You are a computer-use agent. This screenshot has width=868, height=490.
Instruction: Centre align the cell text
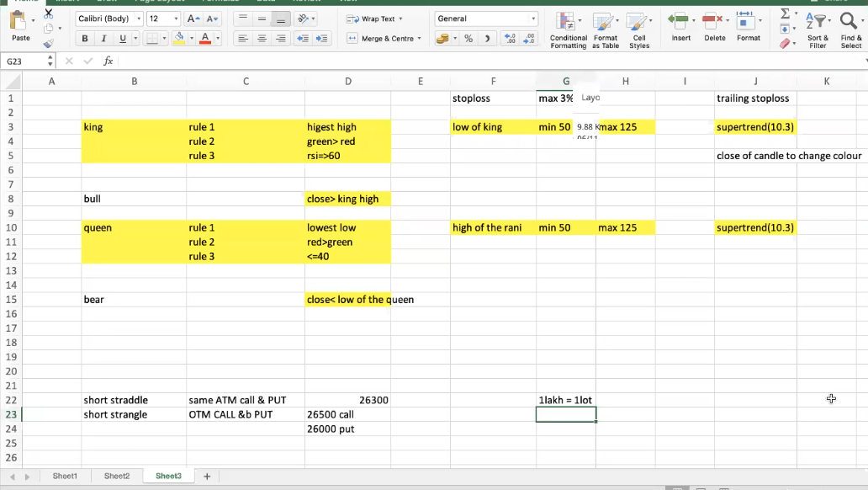262,39
